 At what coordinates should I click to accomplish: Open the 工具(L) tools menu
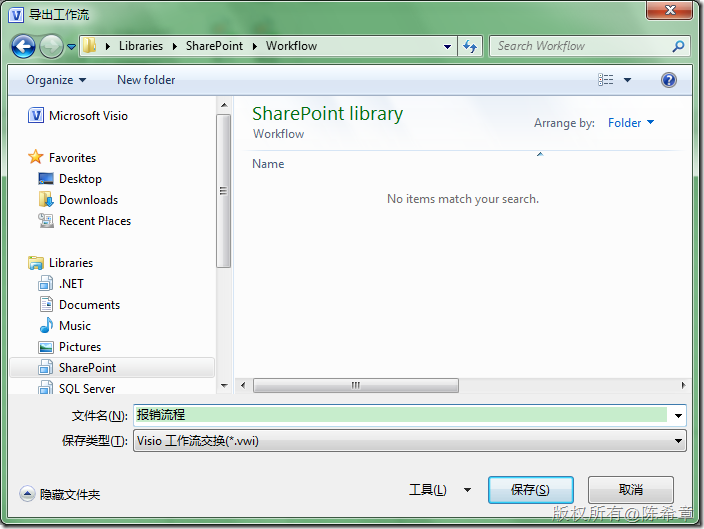point(439,489)
